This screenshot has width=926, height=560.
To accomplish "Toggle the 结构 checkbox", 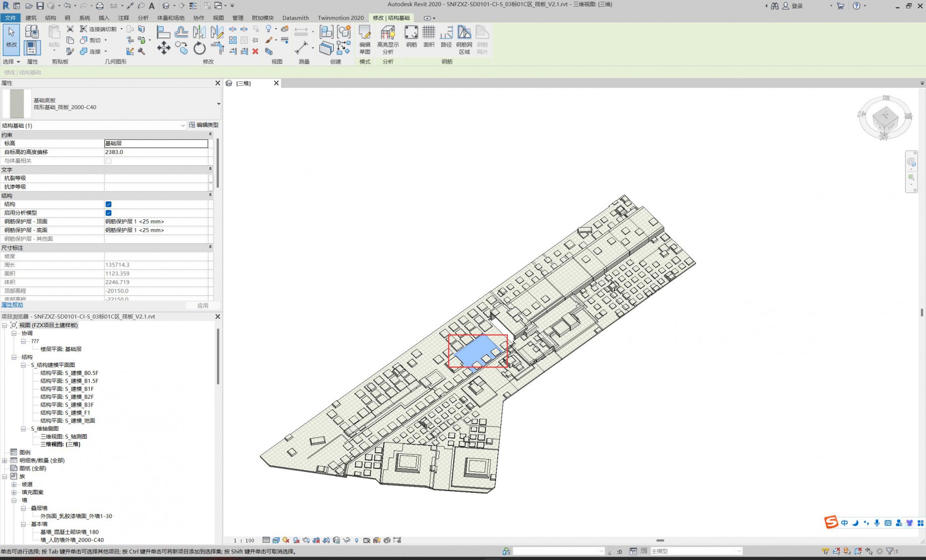I will pyautogui.click(x=109, y=204).
